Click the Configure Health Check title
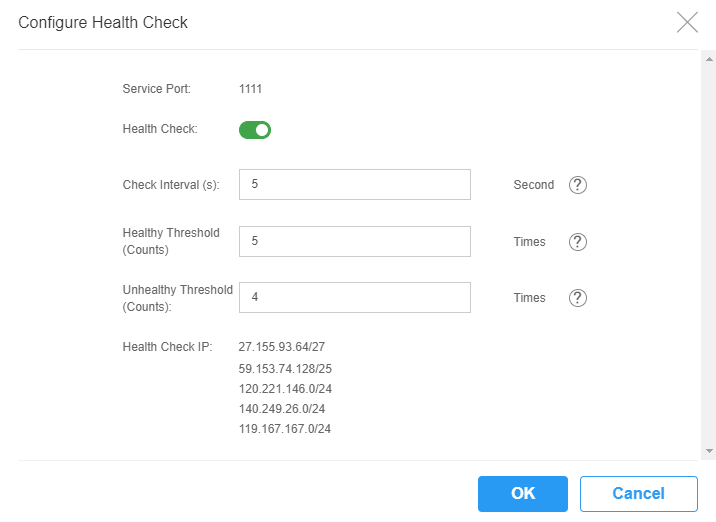The height and width of the screenshot is (522, 716). 103,22
